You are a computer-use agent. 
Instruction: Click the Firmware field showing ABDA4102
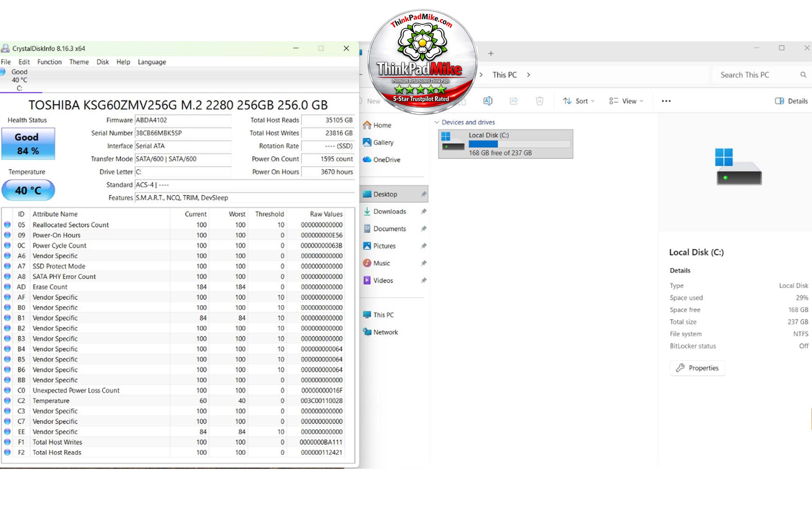pyautogui.click(x=183, y=120)
